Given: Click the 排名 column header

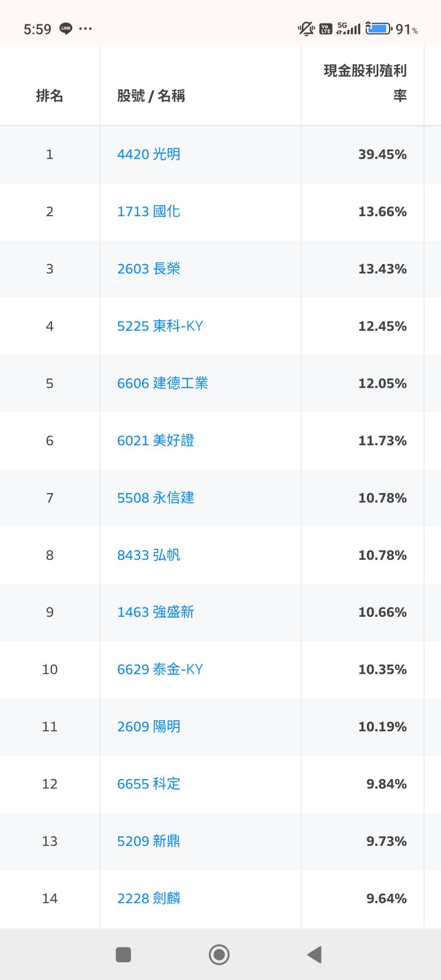Looking at the screenshot, I should (50, 96).
